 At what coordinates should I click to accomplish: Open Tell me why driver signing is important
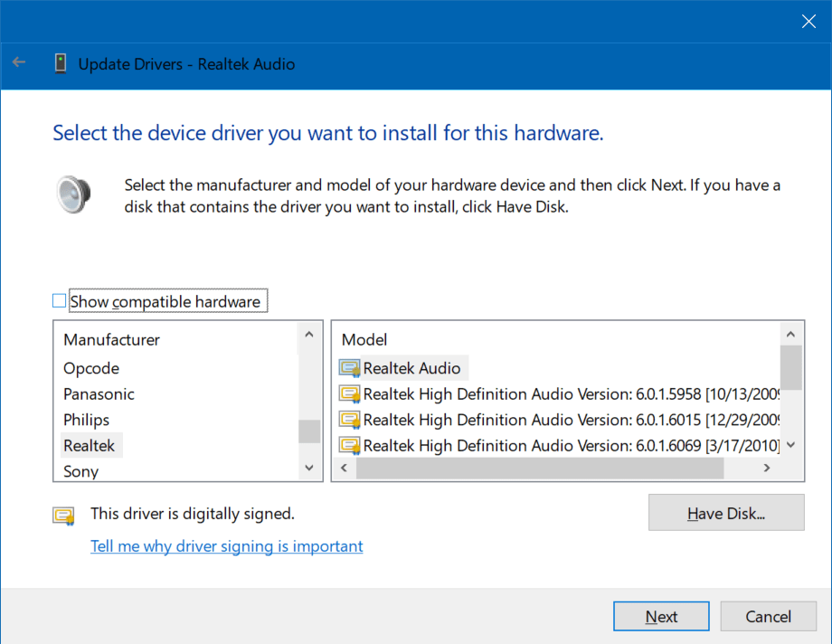[x=227, y=545]
